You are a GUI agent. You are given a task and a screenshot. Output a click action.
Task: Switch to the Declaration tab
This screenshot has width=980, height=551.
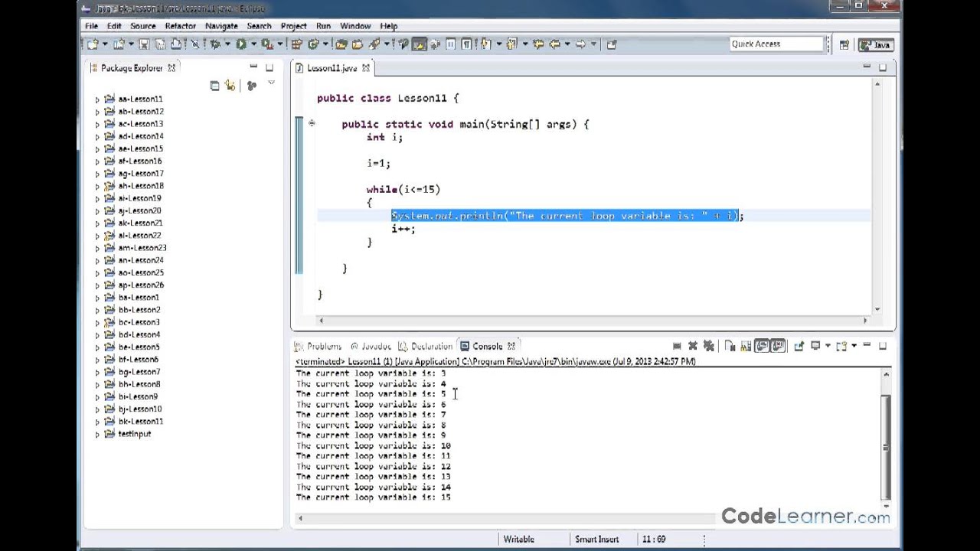pos(426,346)
